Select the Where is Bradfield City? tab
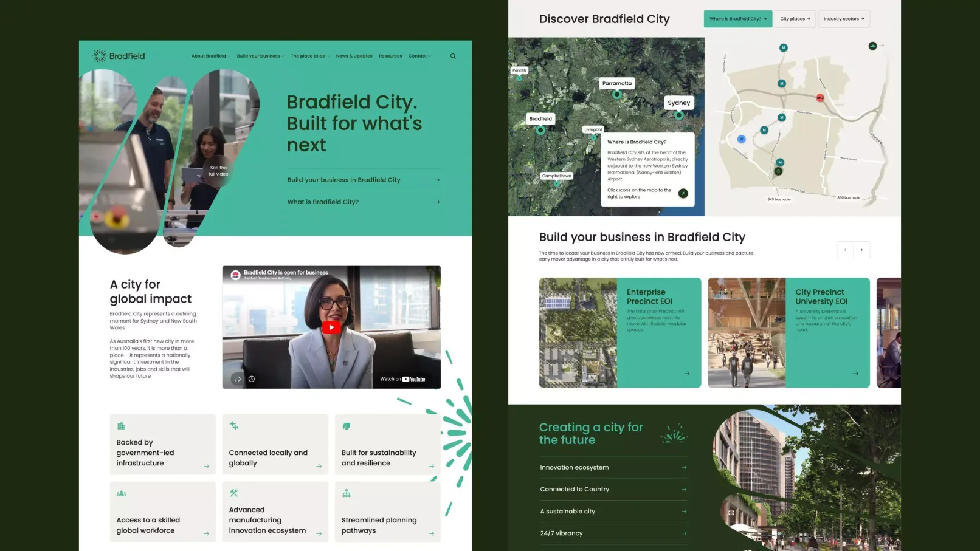This screenshot has width=980, height=551. click(x=738, y=19)
